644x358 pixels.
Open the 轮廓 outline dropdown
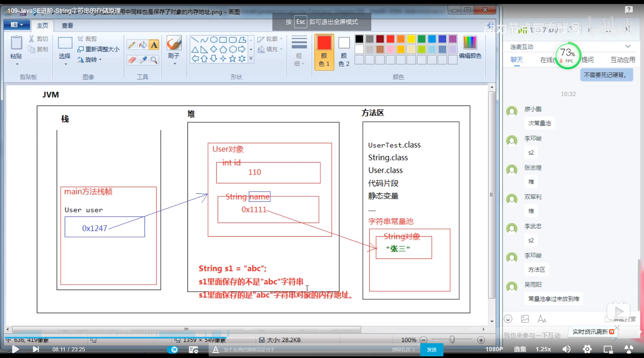(x=270, y=39)
